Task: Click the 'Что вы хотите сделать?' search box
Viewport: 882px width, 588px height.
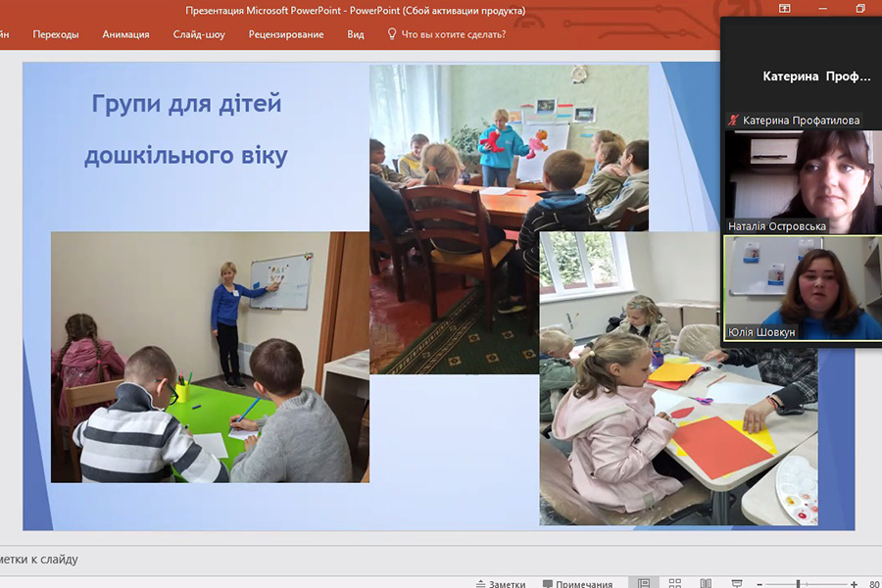Action: [x=454, y=34]
